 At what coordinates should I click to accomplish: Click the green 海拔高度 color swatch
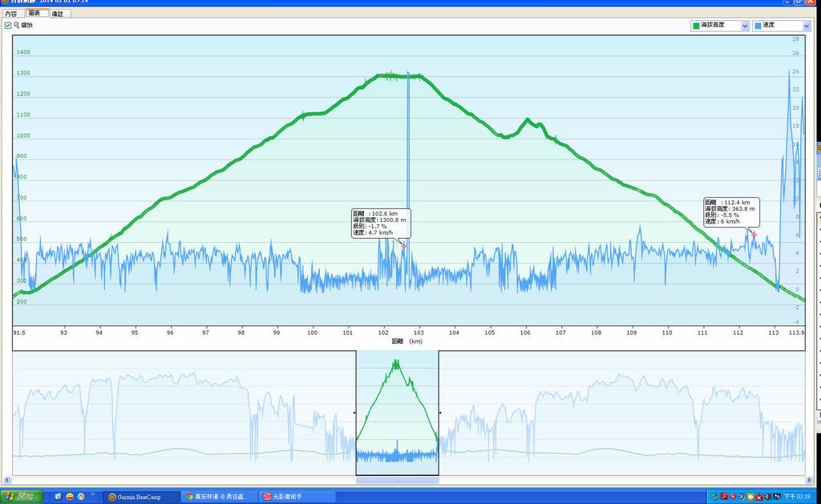(696, 26)
